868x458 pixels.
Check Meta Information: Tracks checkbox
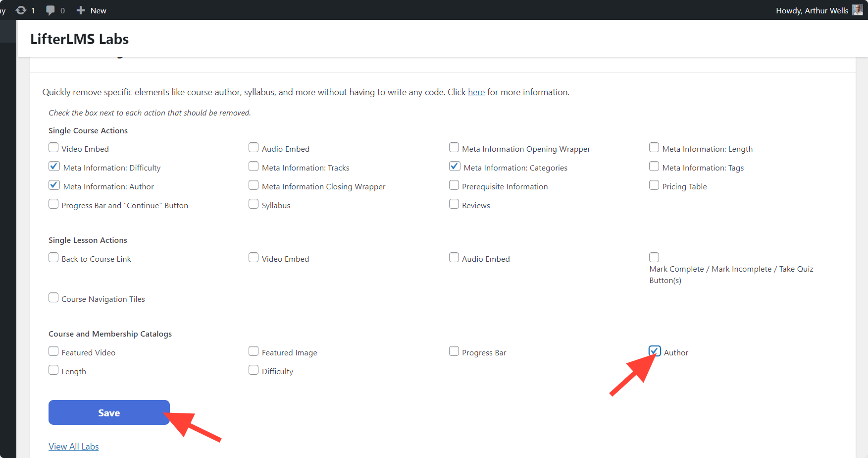(x=254, y=167)
